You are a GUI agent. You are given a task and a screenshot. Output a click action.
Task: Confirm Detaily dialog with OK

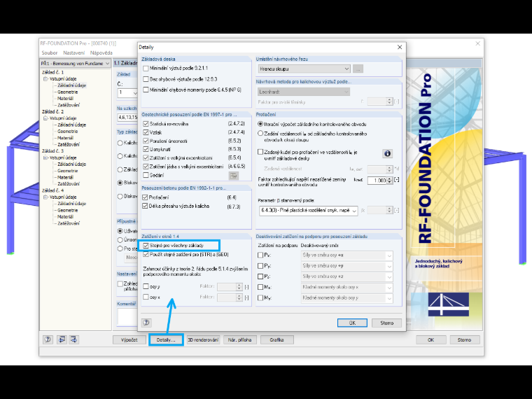352,323
